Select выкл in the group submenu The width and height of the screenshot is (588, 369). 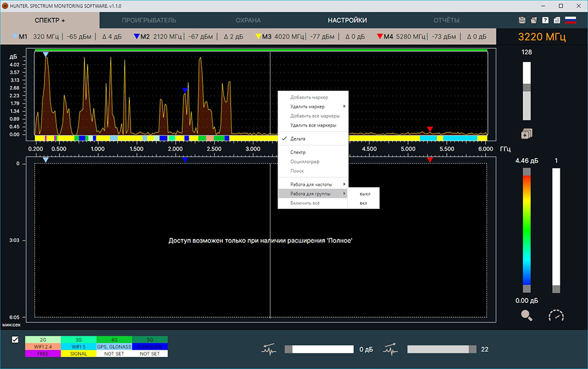[365, 193]
